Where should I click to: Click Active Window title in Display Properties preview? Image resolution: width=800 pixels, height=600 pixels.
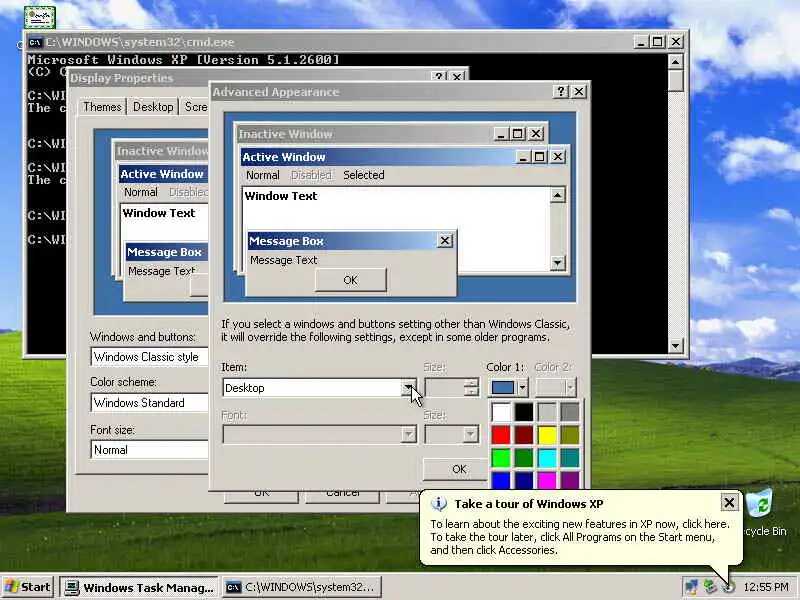[x=162, y=174]
